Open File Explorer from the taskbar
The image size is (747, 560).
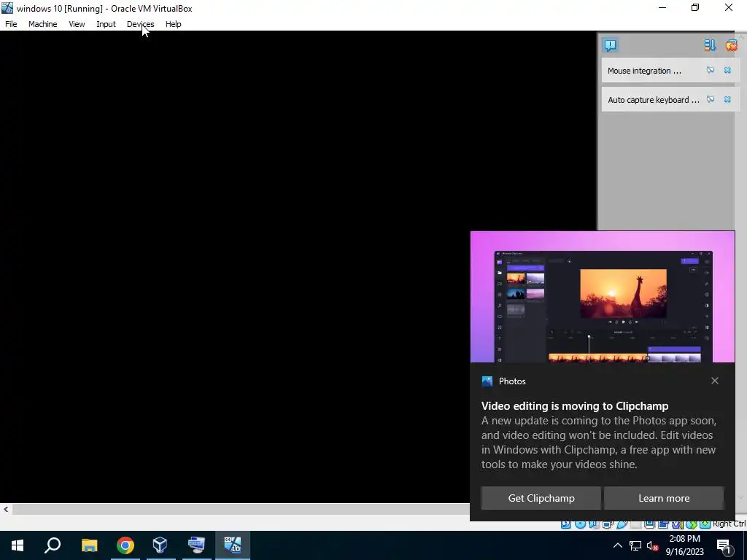89,545
